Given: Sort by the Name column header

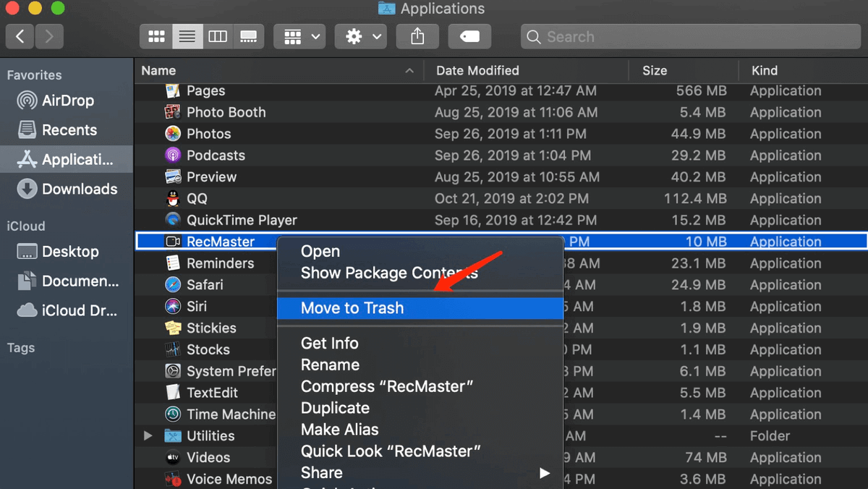Looking at the screenshot, I should tap(278, 70).
